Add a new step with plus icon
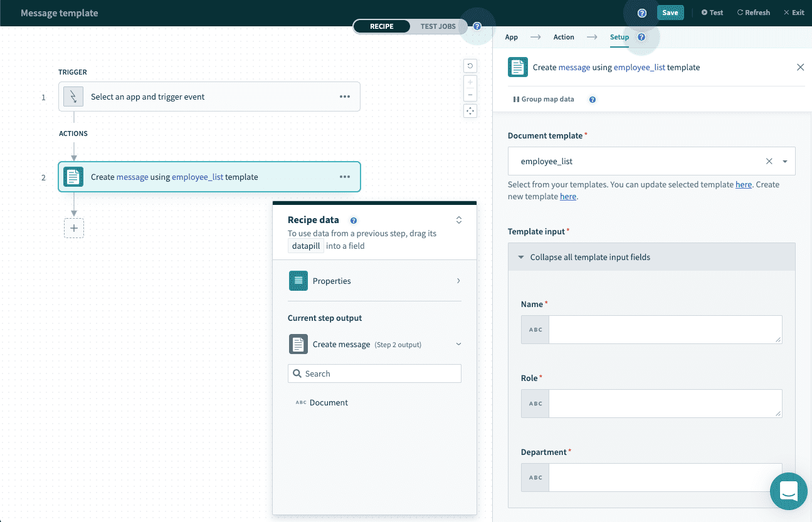 (74, 228)
